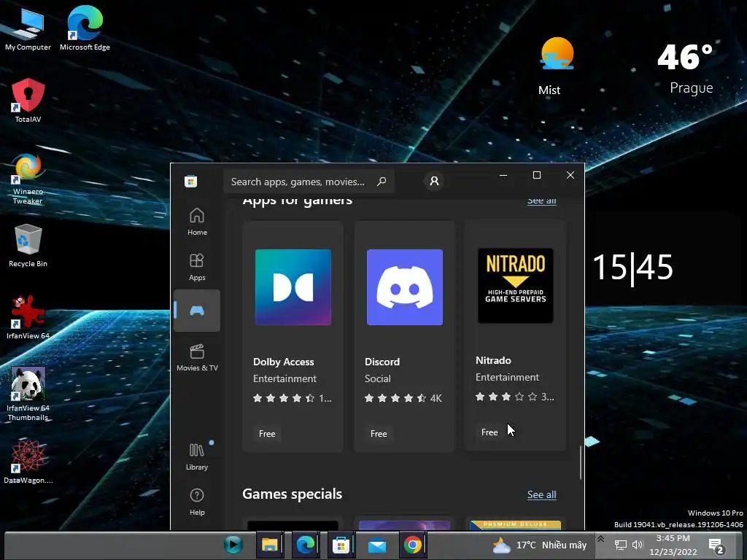The width and height of the screenshot is (747, 560).
Task: Click See all for Apps for gamers
Action: [x=542, y=201]
